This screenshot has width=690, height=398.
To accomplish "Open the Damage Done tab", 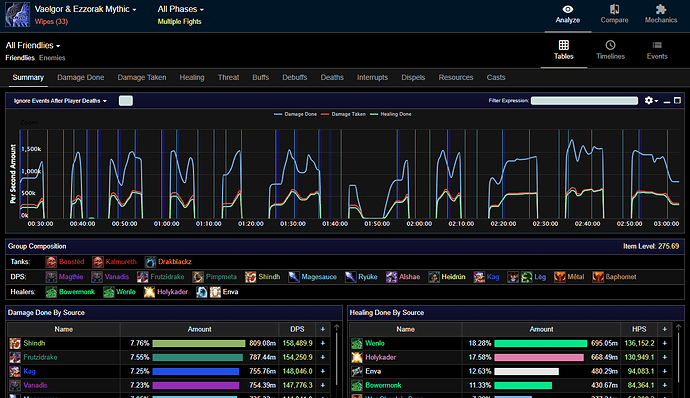I will (81, 77).
